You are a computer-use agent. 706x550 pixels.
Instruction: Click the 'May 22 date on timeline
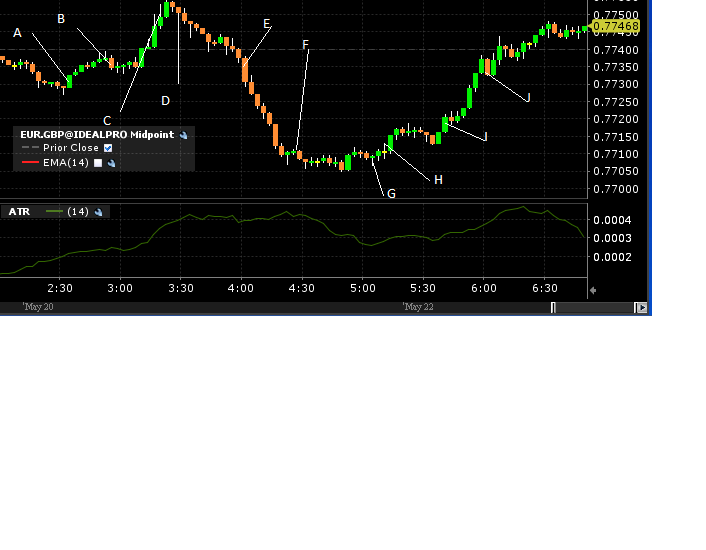coord(418,307)
